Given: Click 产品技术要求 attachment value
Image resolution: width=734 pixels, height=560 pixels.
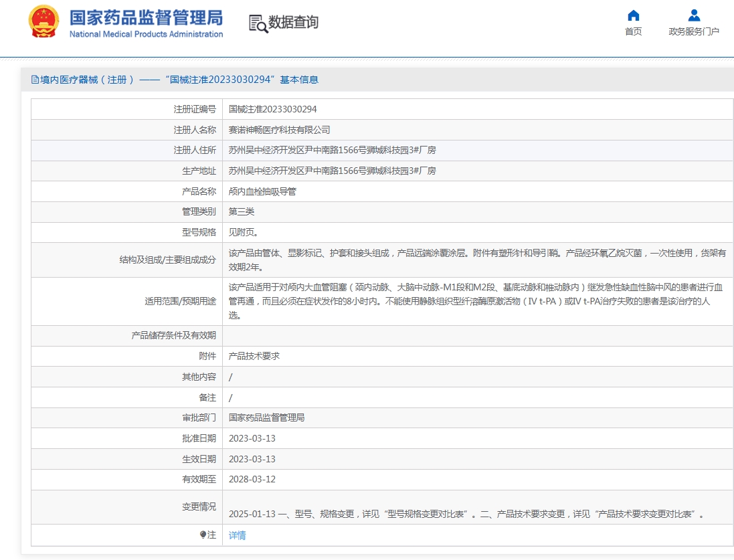Looking at the screenshot, I should click(x=254, y=356).
